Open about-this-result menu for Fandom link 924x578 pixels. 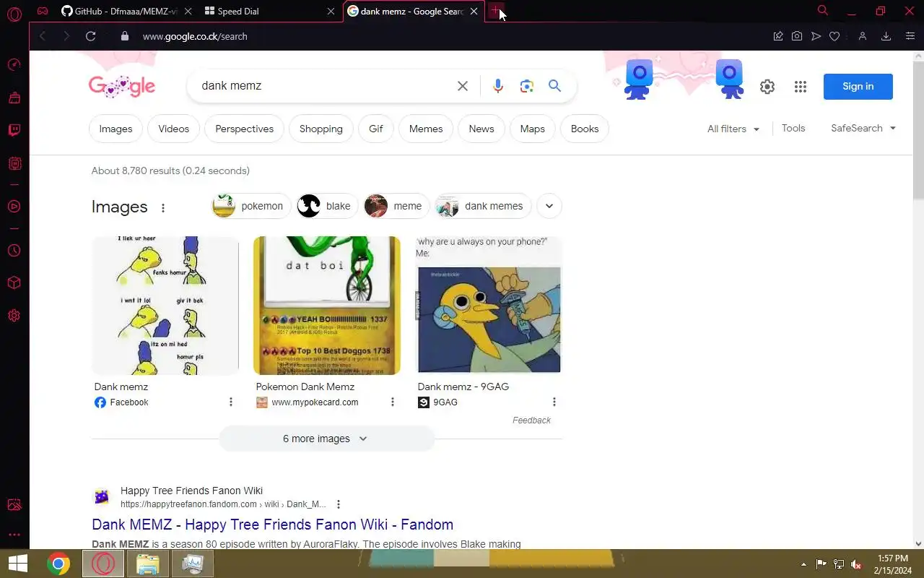(339, 504)
